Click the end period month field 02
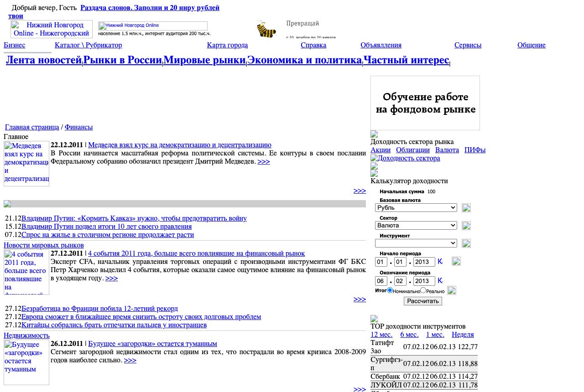This screenshot has width=584, height=392. pyautogui.click(x=400, y=281)
